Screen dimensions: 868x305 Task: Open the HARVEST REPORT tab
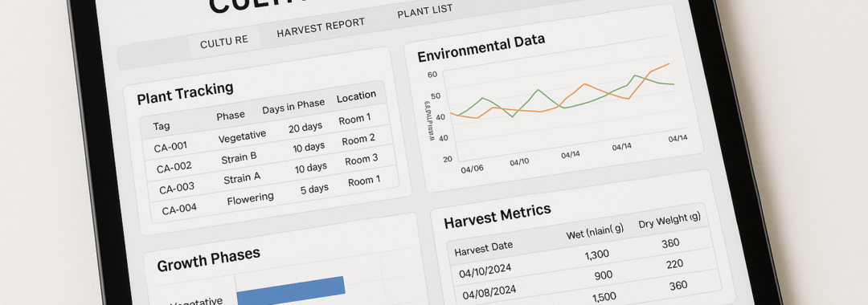point(321,27)
